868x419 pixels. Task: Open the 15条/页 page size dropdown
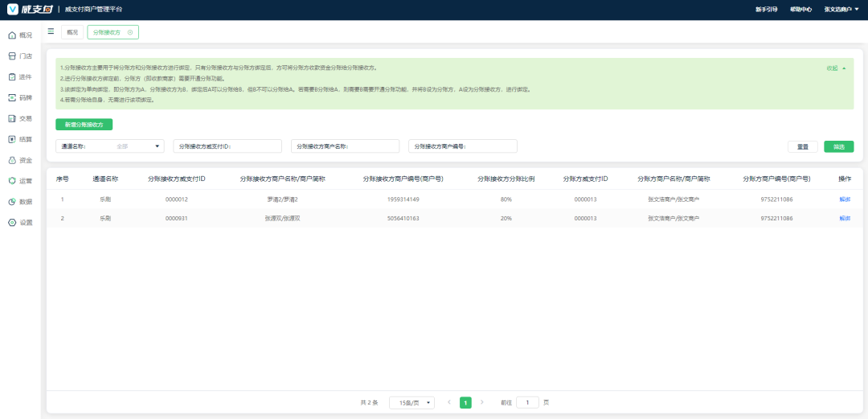(x=411, y=402)
